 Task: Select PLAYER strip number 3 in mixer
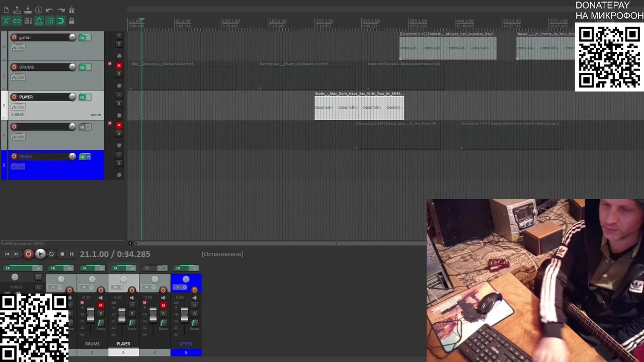point(123,352)
